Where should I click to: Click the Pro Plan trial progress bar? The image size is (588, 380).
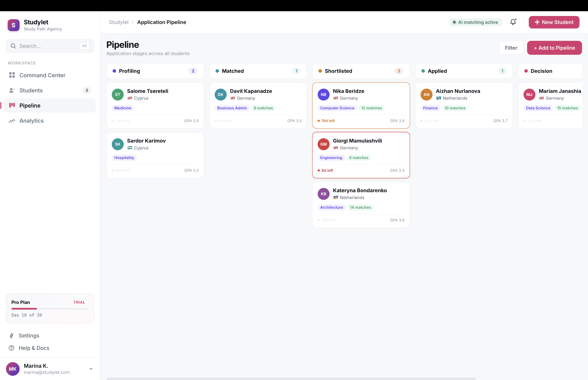pos(50,309)
